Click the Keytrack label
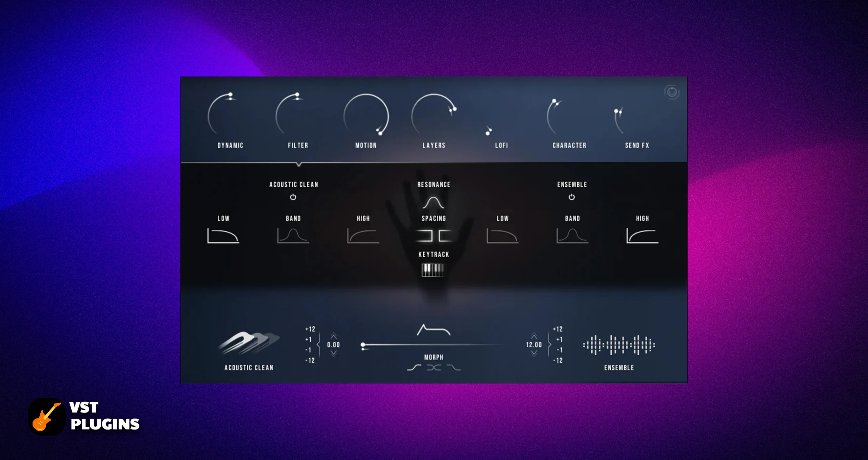The height and width of the screenshot is (460, 868). pos(434,255)
